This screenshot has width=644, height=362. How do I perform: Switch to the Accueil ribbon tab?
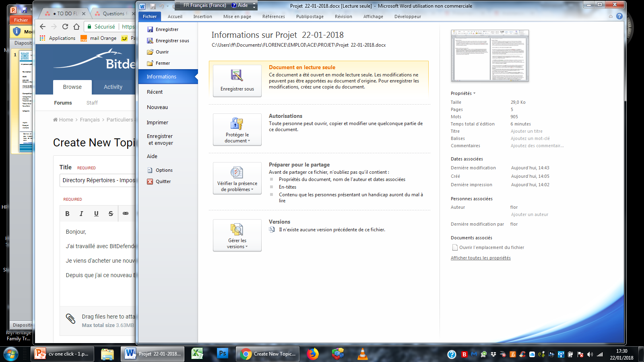tap(175, 16)
